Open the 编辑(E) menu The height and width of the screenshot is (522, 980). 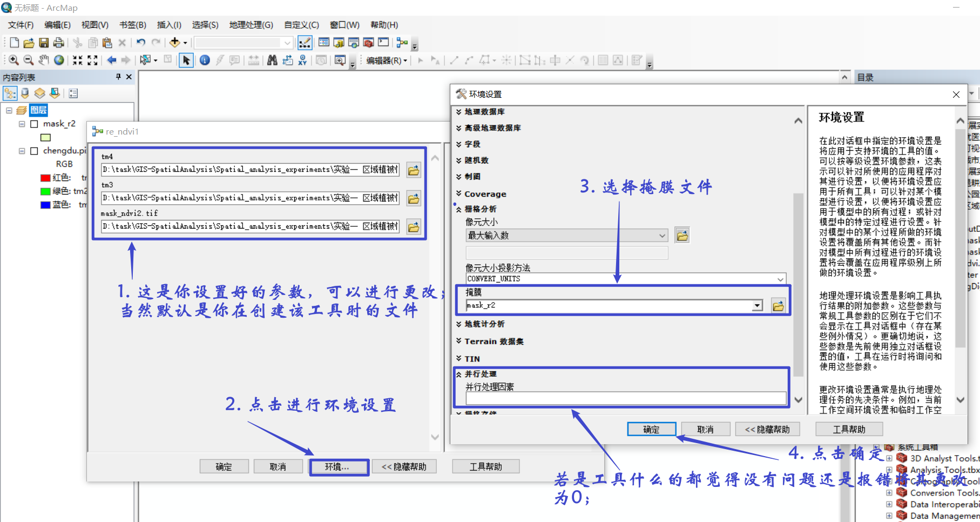(x=57, y=25)
